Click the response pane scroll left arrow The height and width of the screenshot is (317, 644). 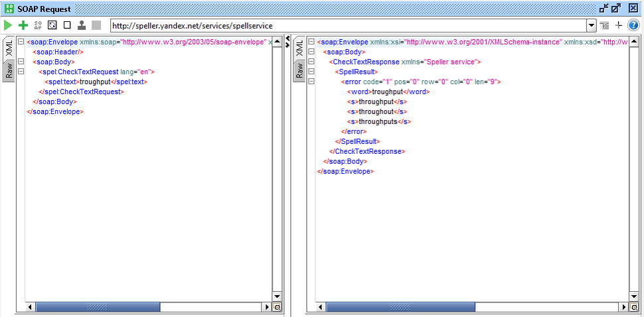pos(321,307)
